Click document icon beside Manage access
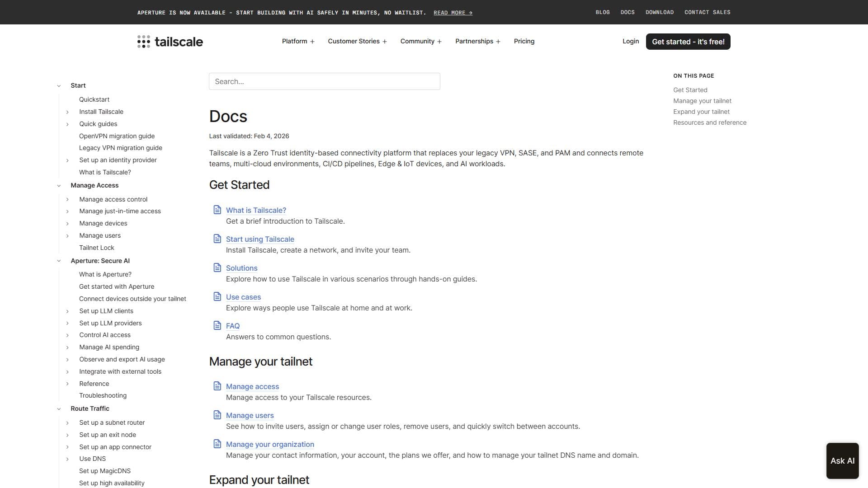 point(217,386)
